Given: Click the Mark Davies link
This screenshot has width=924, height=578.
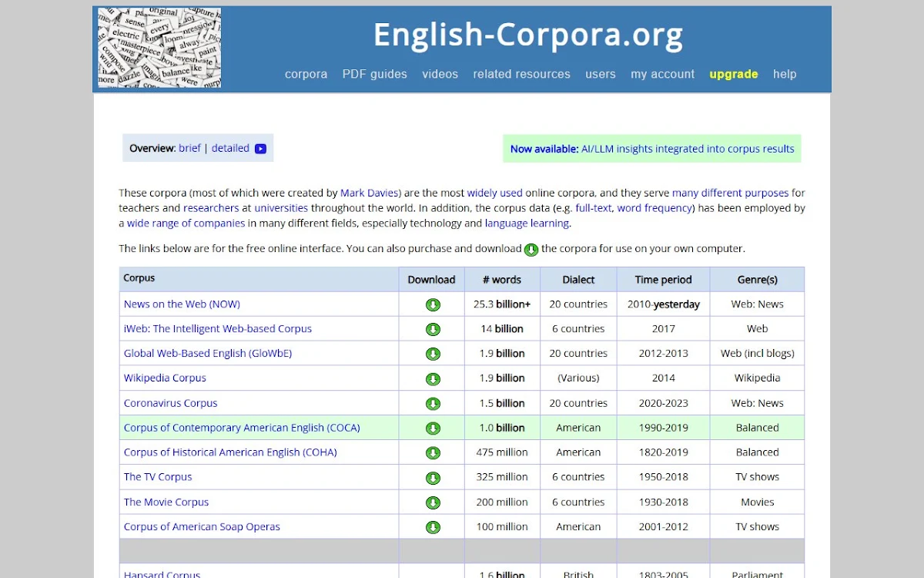Looking at the screenshot, I should point(370,193).
